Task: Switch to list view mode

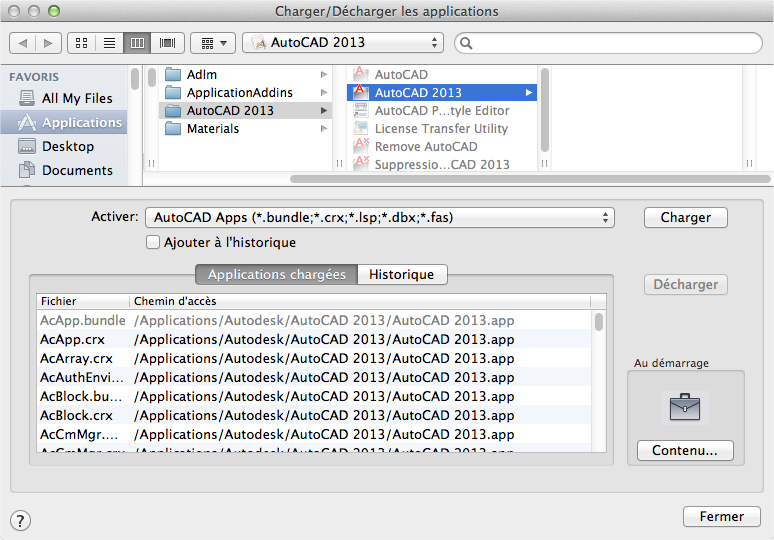Action: point(110,43)
